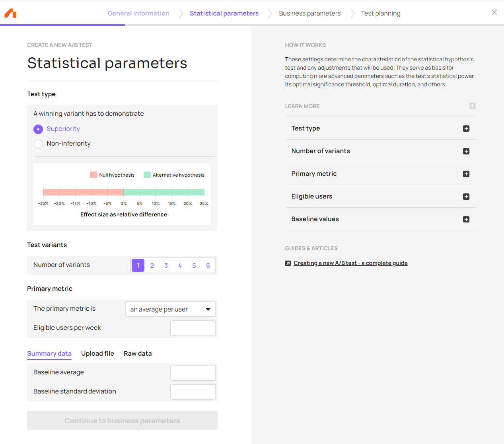The height and width of the screenshot is (444, 504).
Task: Switch to the Upload file tab
Action: 97,353
